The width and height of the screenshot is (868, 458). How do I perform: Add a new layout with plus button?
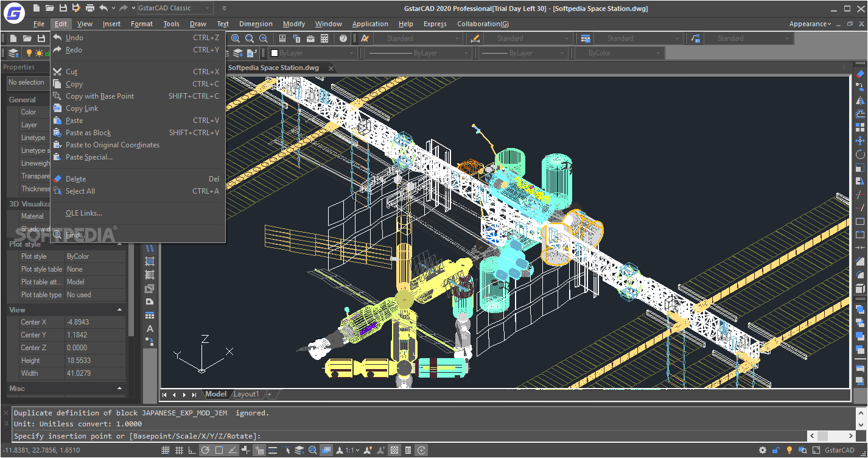click(x=269, y=395)
